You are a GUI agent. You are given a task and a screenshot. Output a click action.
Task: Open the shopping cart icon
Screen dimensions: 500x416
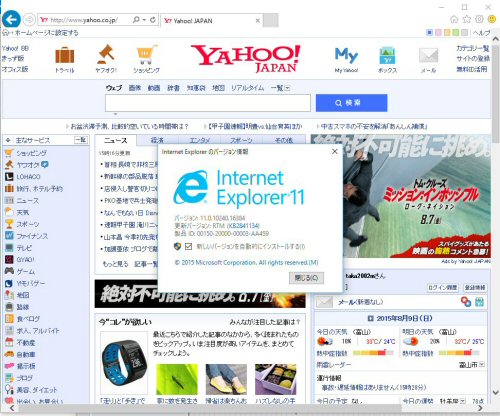pyautogui.click(x=147, y=55)
